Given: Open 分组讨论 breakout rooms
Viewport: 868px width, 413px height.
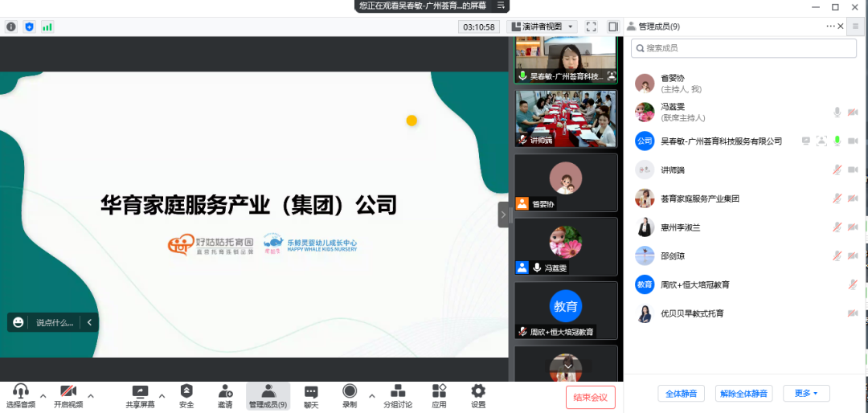Looking at the screenshot, I should tap(398, 396).
